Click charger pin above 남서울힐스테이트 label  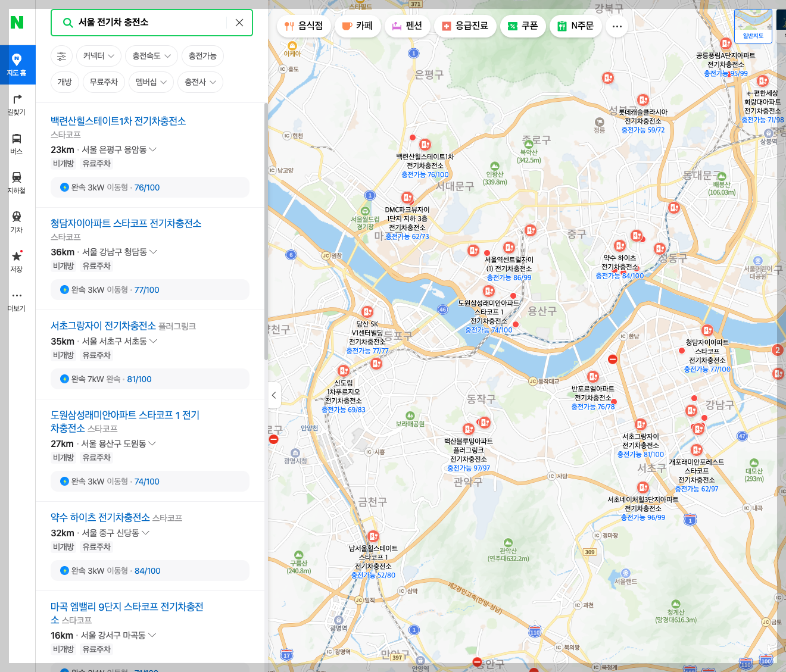[373, 536]
